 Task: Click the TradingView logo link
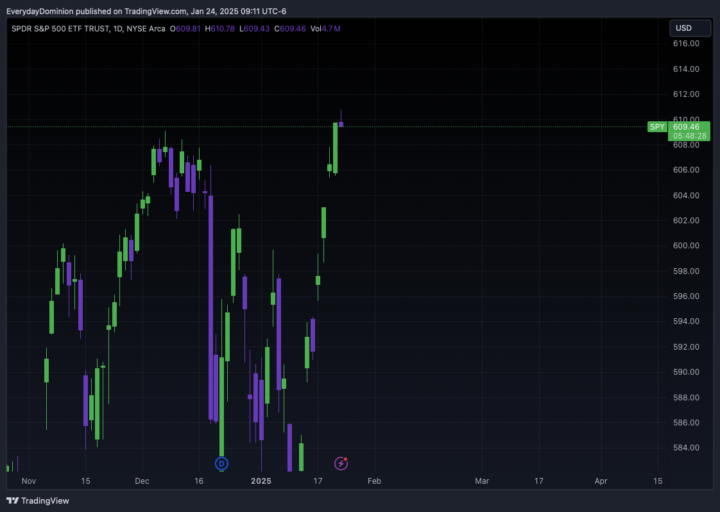(x=38, y=501)
